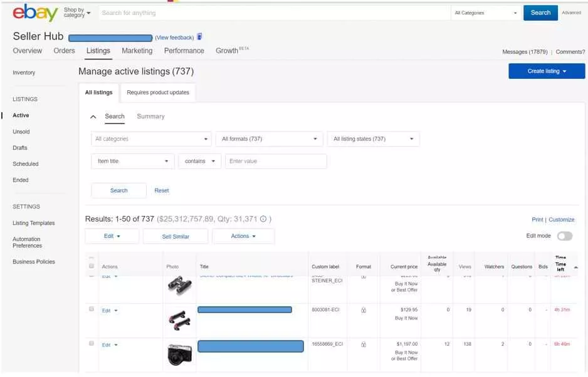Viewport: 588px width, 377px height.
Task: Open the binoculars listing photo thumbnail
Action: (180, 286)
